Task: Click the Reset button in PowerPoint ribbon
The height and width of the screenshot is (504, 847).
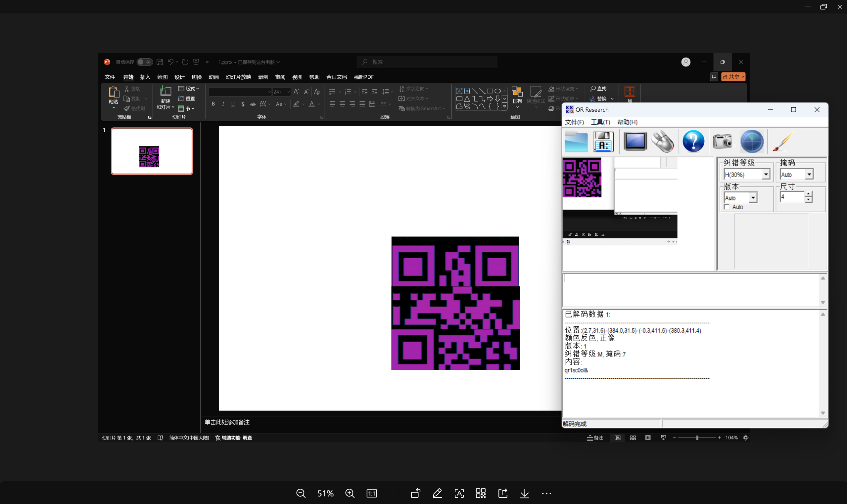Action: [x=187, y=99]
